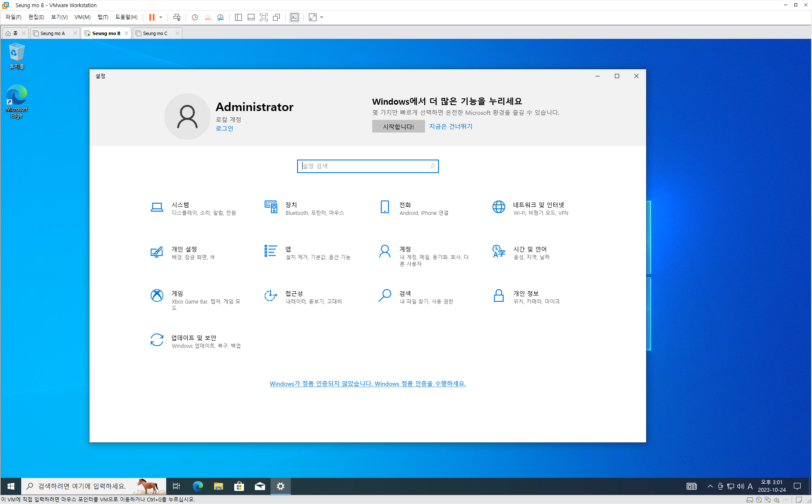Click the VMware pause VM button
Viewport: 812px width, 504px height.
pyautogui.click(x=152, y=17)
